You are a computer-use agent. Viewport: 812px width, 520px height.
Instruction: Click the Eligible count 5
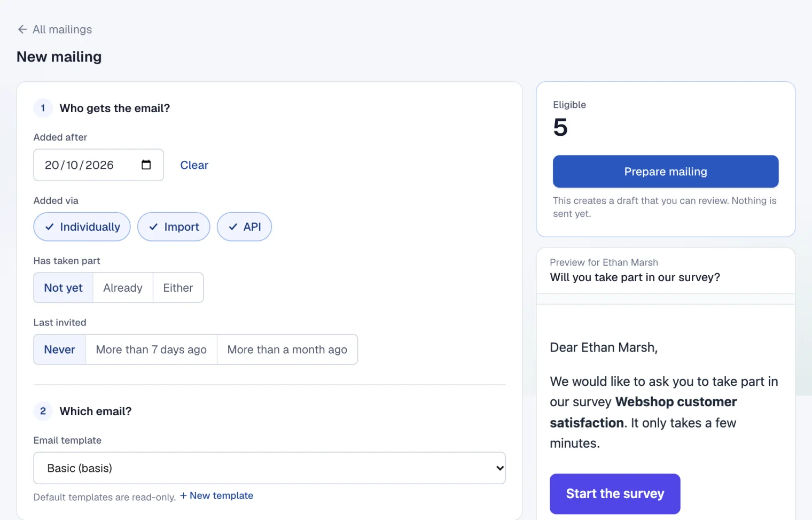[x=560, y=127]
